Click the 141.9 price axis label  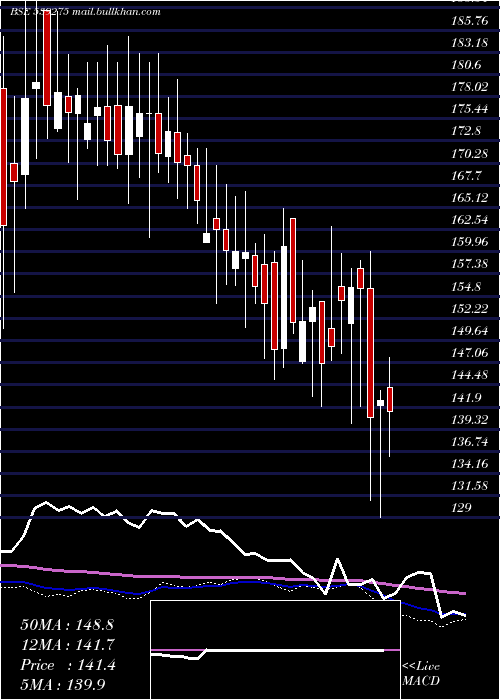click(467, 397)
